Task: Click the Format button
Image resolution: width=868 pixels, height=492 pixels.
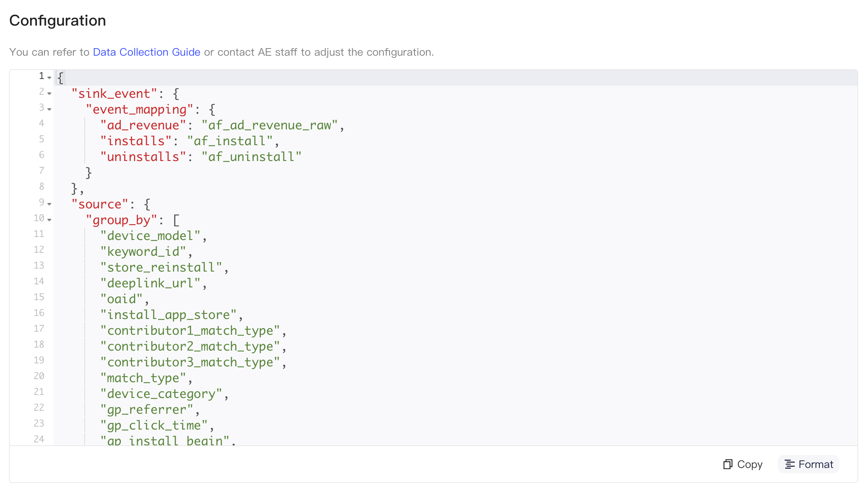Action: [809, 464]
